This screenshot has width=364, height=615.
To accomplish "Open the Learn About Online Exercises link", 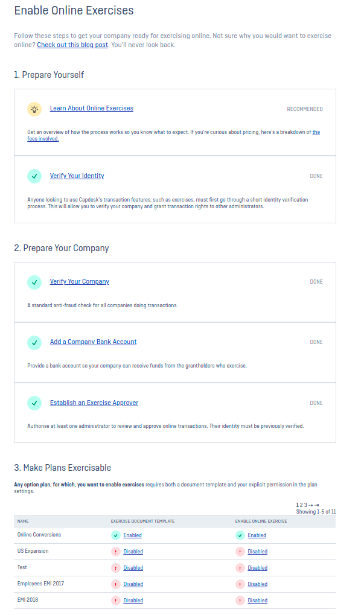I will pos(91,108).
